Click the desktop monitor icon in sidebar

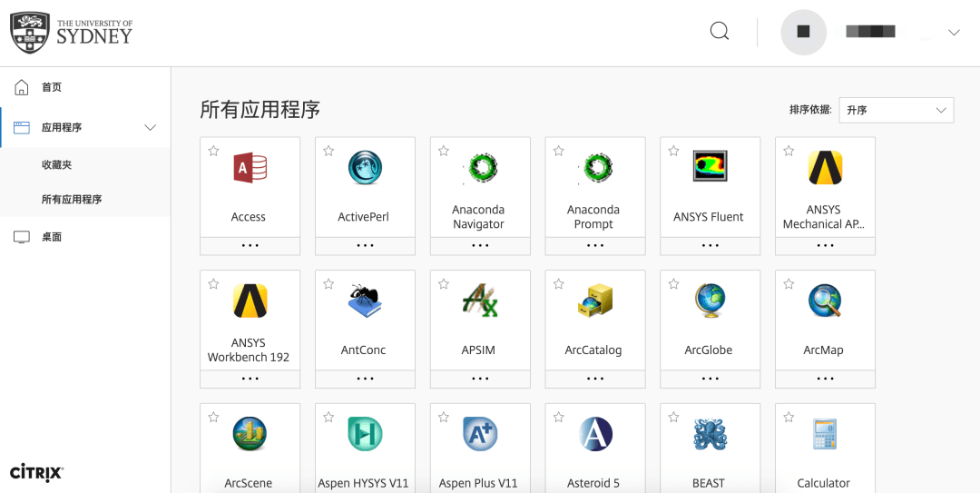21,237
